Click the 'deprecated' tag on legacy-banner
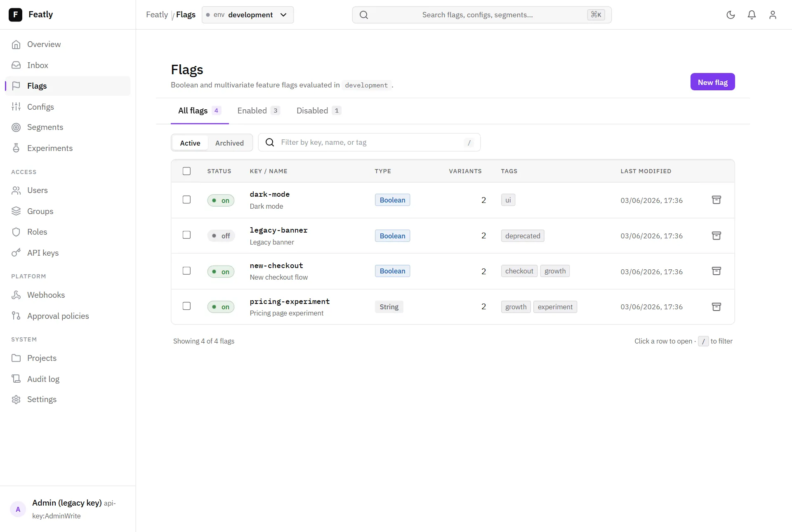 tap(523, 236)
